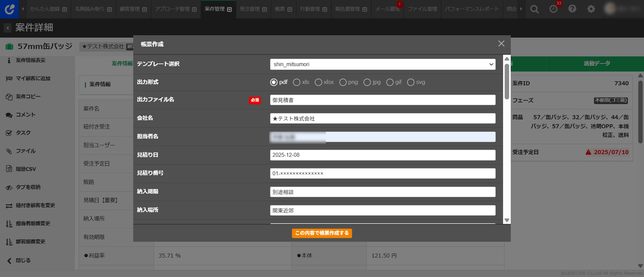The width and height of the screenshot is (644, 277).
Task: Open タスク in the left sidebar
Action: [x=23, y=133]
